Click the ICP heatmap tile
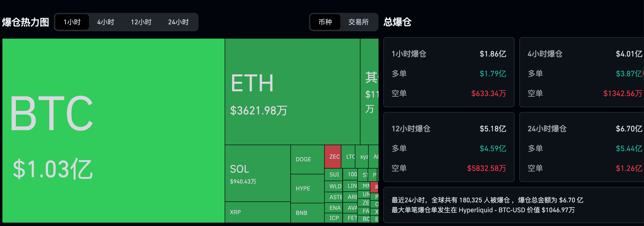Image resolution: width=644 pixels, height=226 pixels. (x=334, y=218)
